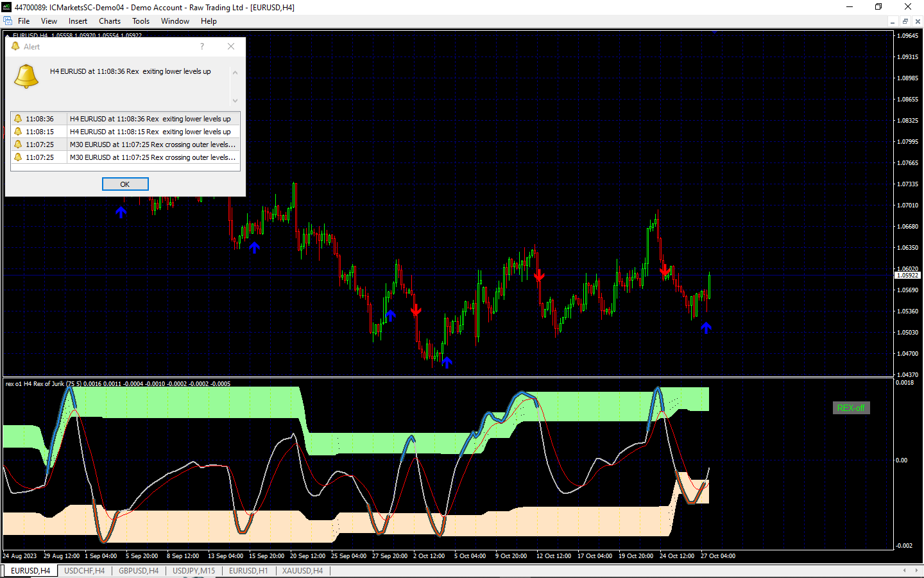Switch to the USDJPY,M15 chart tab

[194, 570]
